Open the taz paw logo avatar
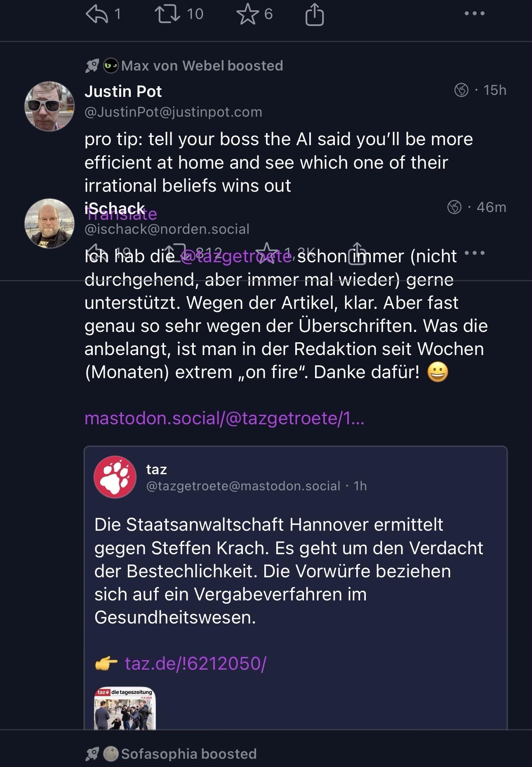Viewport: 532px width, 767px height. click(x=115, y=477)
